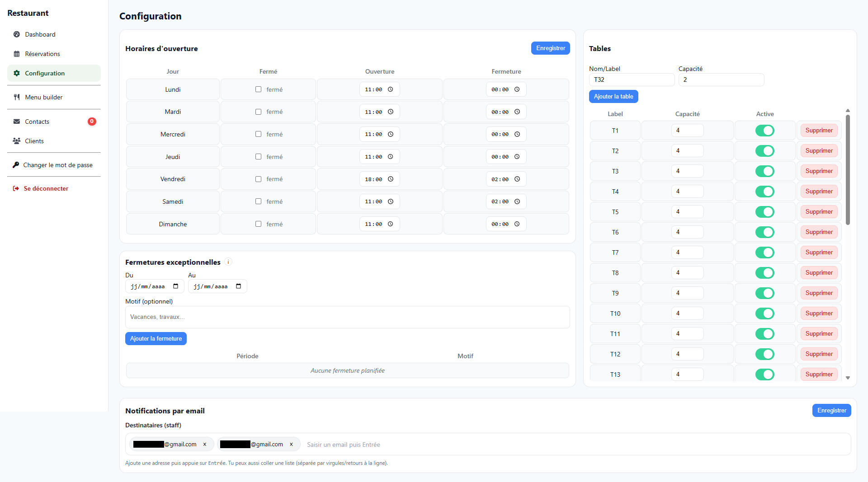
Task: Click the tables list vertical scrollbar thumb
Action: (848, 169)
